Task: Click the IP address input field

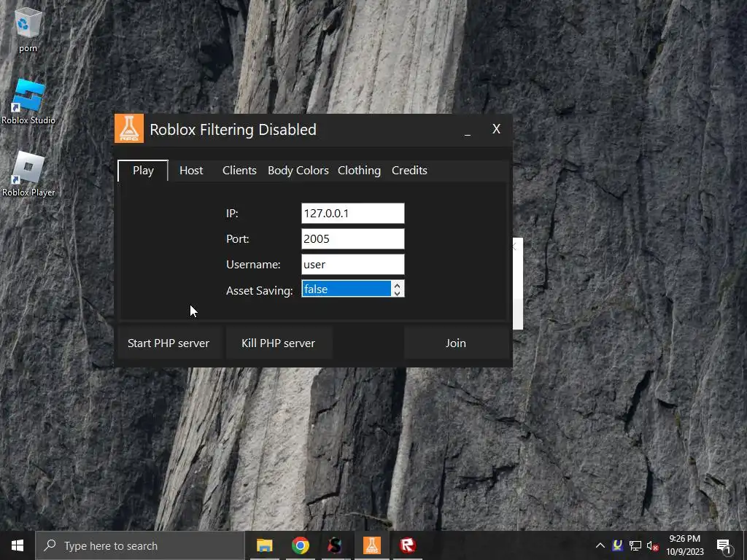Action: (x=353, y=214)
